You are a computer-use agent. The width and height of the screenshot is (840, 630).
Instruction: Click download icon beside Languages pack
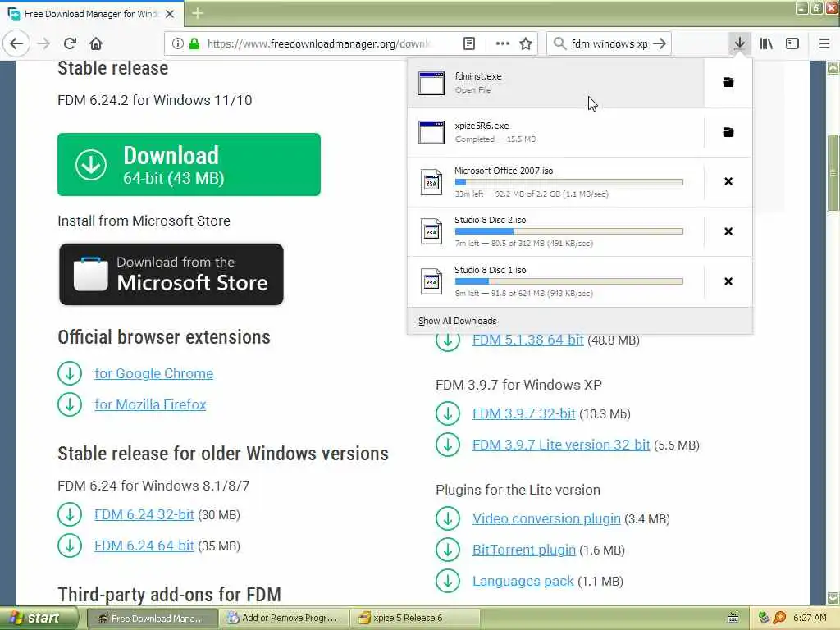(448, 582)
